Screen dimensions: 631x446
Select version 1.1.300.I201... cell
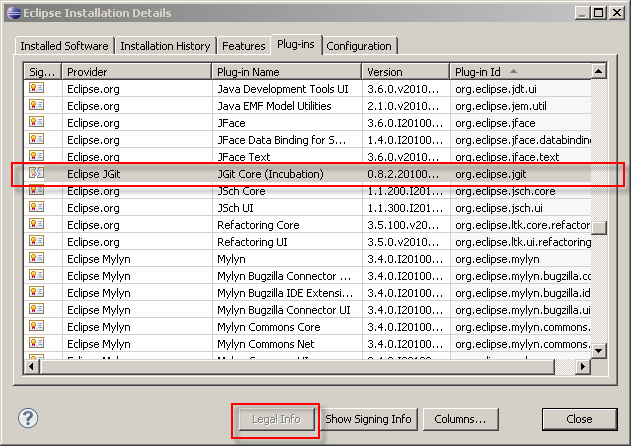click(405, 208)
